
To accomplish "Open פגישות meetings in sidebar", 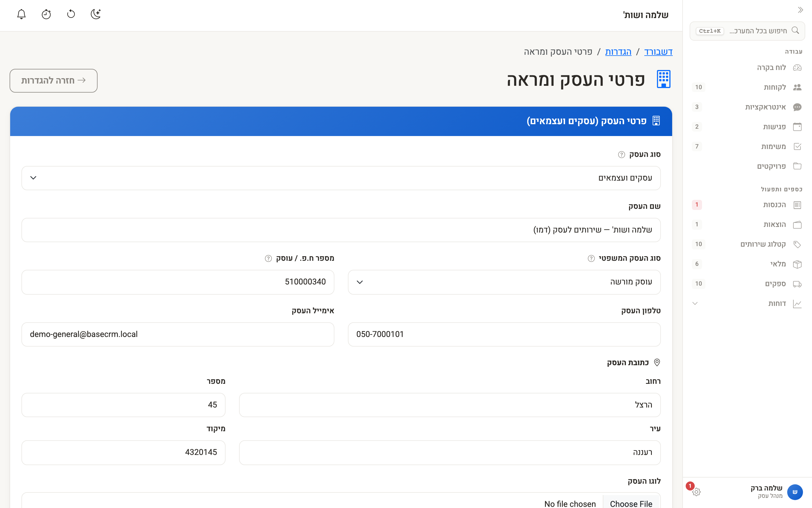I will tap(747, 127).
